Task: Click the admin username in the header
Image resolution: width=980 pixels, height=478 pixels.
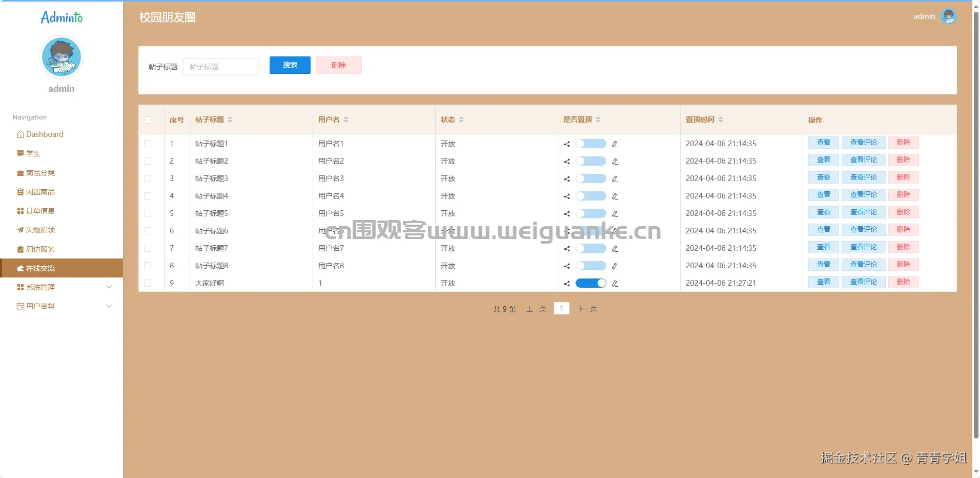Action: 923,16
